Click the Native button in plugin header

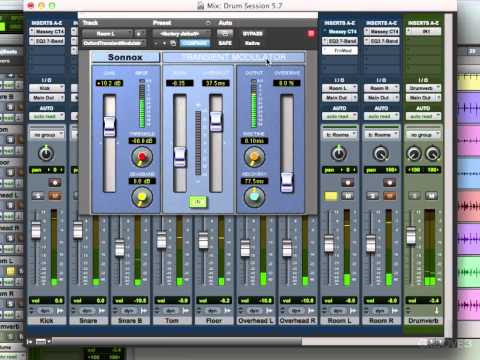pos(252,43)
